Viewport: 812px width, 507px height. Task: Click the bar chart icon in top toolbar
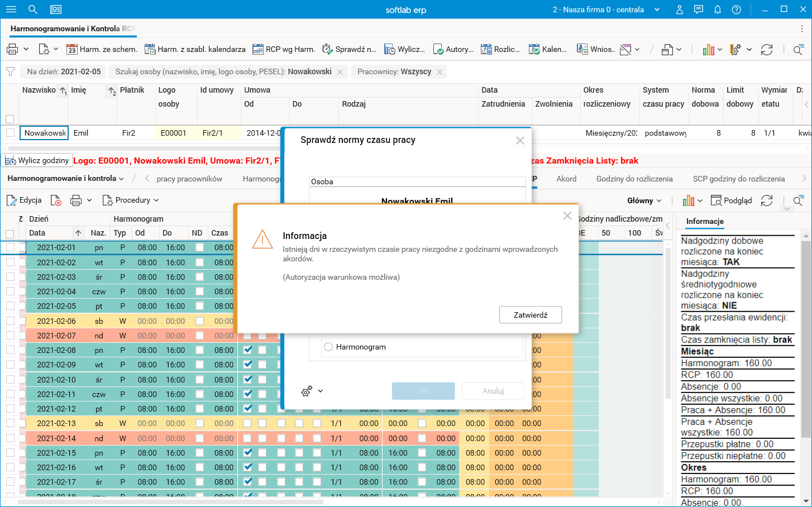tap(709, 50)
